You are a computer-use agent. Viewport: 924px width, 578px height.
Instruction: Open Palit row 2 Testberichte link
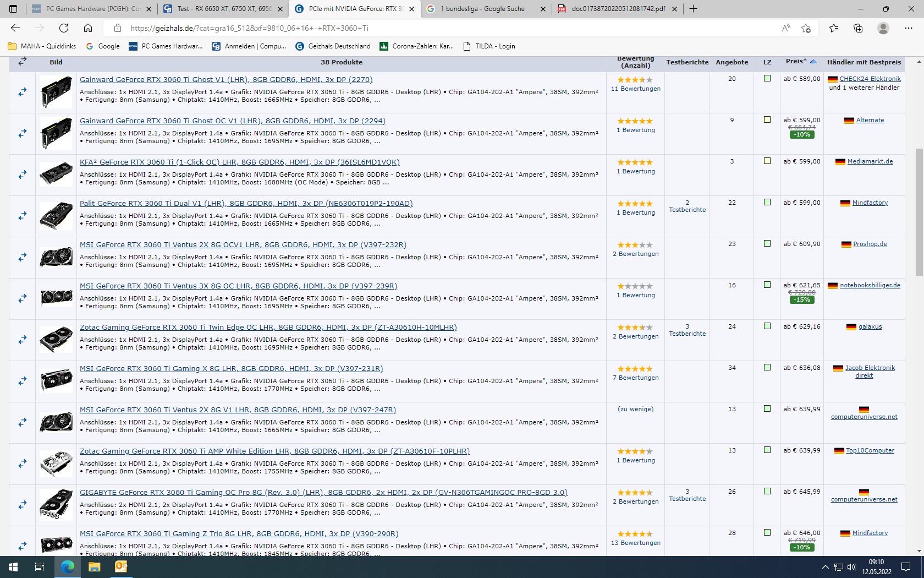(687, 206)
